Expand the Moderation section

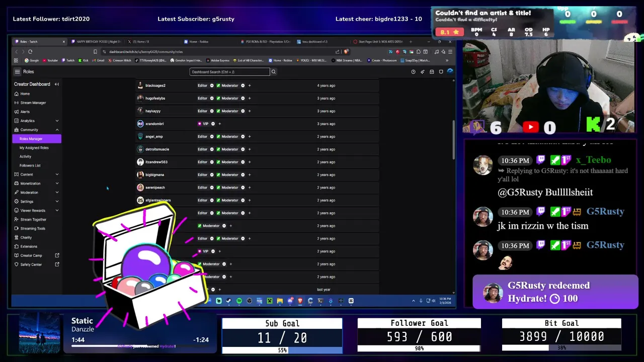coord(57,193)
